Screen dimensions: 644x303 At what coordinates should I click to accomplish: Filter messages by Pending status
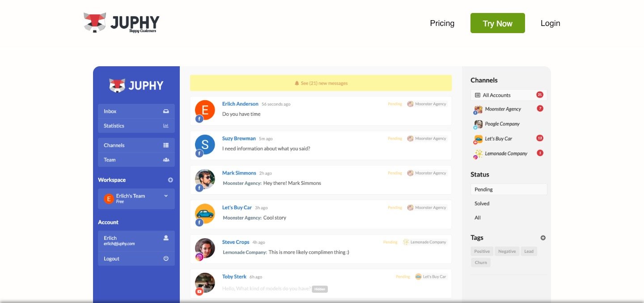(508, 189)
